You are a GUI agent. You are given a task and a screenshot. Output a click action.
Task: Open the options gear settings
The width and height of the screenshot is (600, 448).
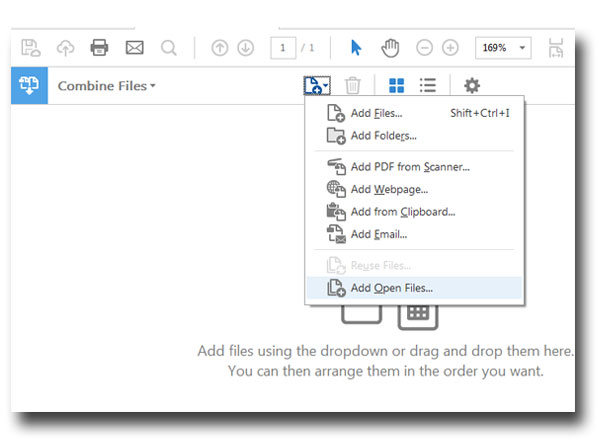pyautogui.click(x=471, y=86)
